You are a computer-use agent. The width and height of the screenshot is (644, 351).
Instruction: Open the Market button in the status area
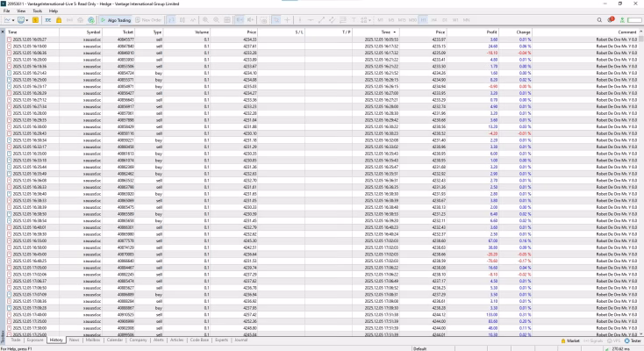point(570,340)
